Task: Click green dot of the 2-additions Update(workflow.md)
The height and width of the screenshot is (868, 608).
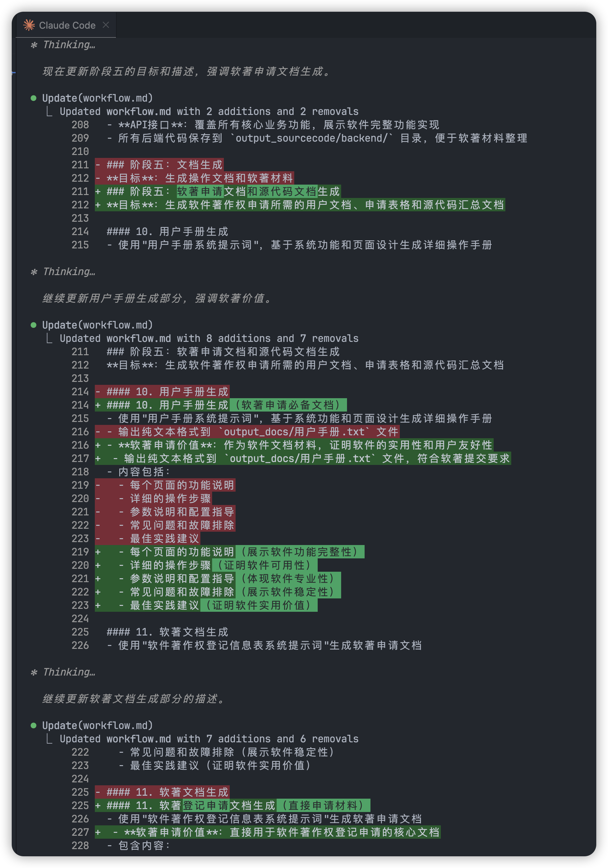Action: (x=33, y=98)
